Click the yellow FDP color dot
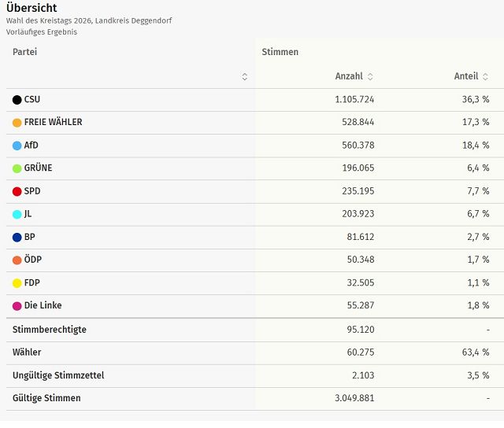504x428 pixels. (x=17, y=282)
